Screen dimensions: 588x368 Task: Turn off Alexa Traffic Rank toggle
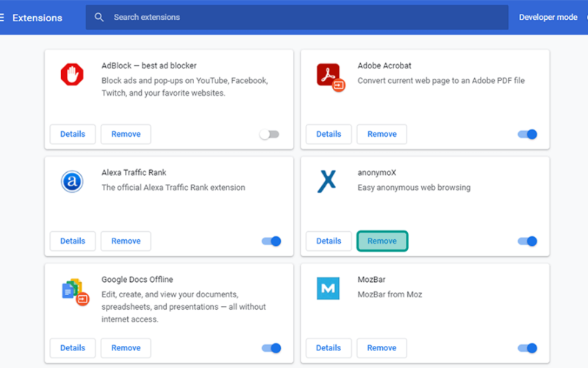(x=271, y=241)
